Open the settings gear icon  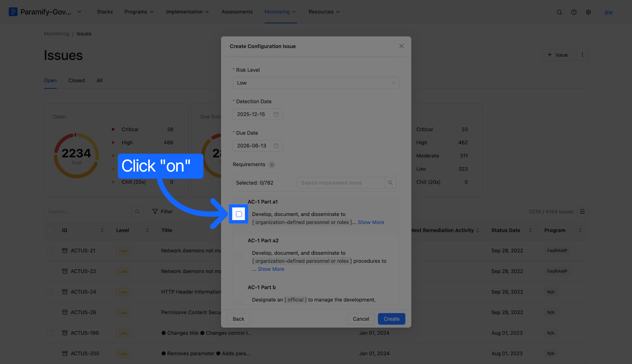click(588, 12)
